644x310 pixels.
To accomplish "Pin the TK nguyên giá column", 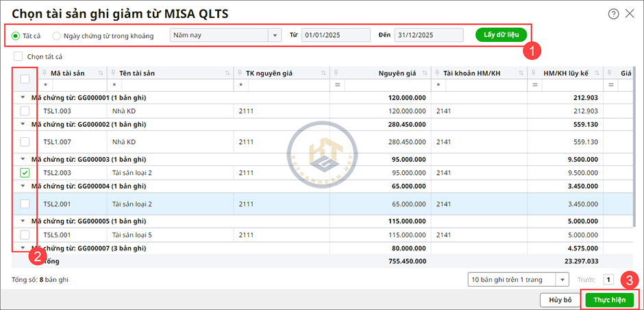I will [239, 73].
